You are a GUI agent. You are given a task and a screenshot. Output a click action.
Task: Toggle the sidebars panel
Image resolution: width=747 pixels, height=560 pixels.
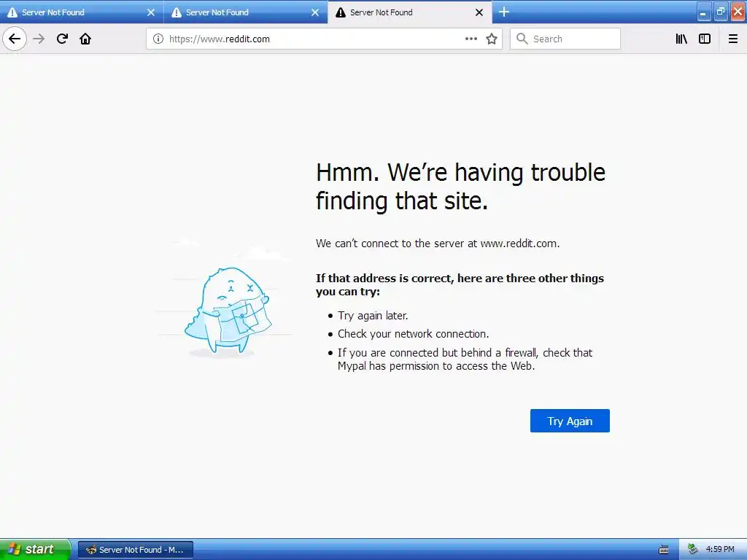click(x=705, y=39)
